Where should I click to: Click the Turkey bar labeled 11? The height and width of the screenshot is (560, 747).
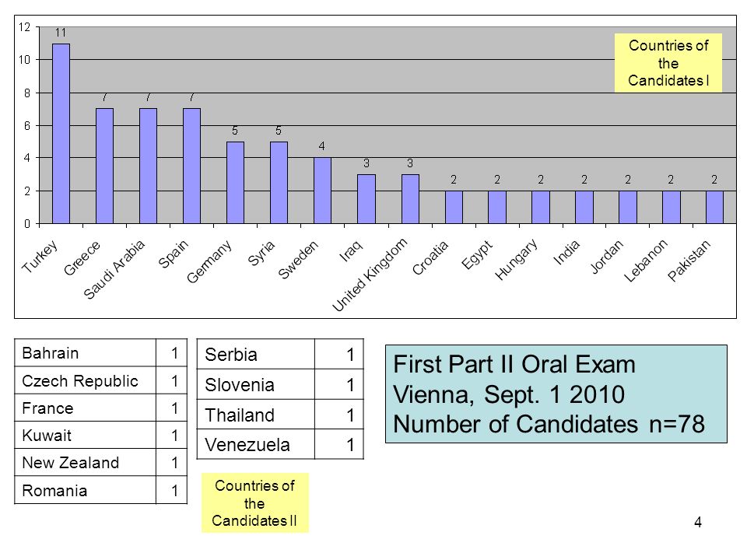61,134
